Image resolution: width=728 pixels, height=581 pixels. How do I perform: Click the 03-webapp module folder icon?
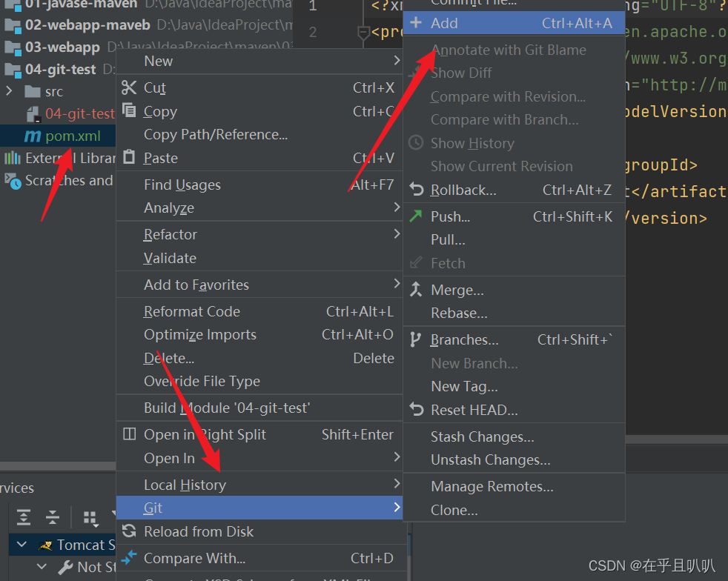pyautogui.click(x=13, y=47)
